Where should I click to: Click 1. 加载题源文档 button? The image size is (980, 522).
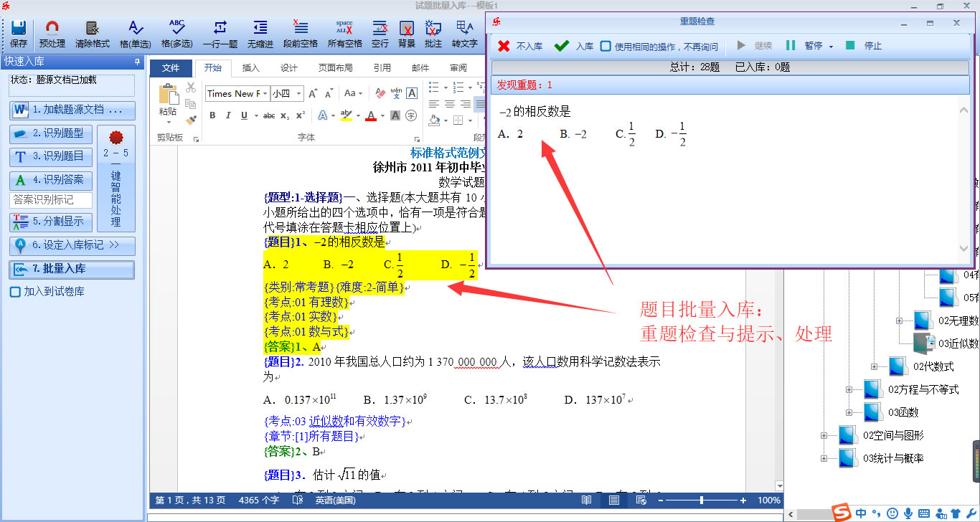[72, 110]
